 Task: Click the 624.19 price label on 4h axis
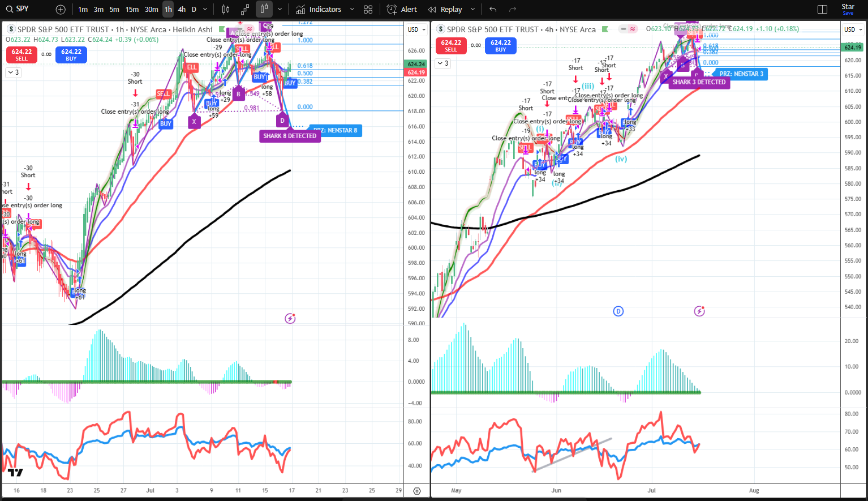853,47
